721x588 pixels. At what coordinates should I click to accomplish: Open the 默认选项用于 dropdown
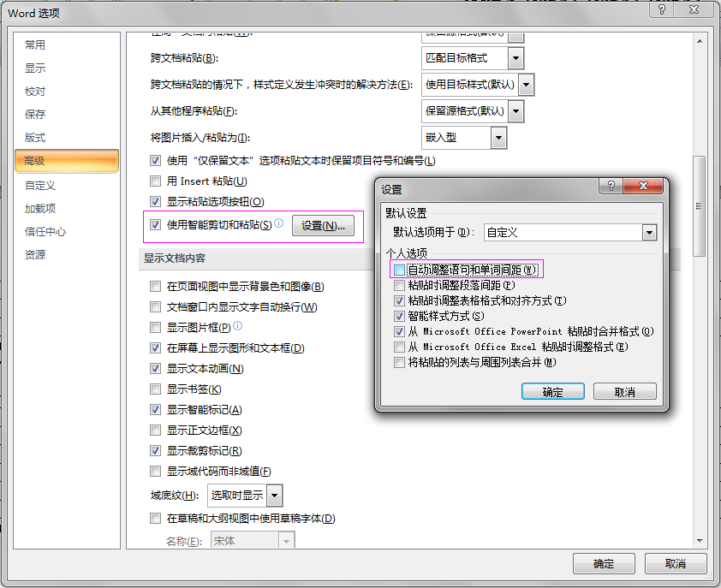(x=649, y=233)
